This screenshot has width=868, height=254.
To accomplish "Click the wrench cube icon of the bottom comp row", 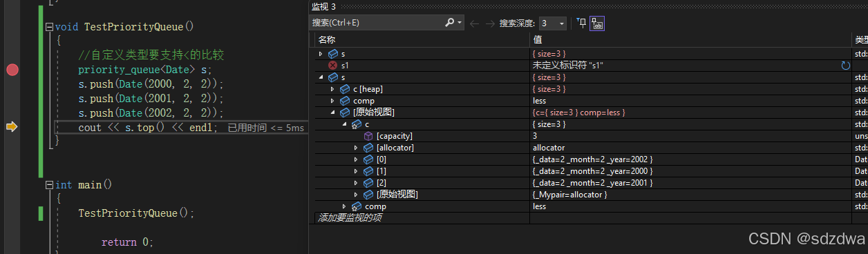I will (x=357, y=206).
